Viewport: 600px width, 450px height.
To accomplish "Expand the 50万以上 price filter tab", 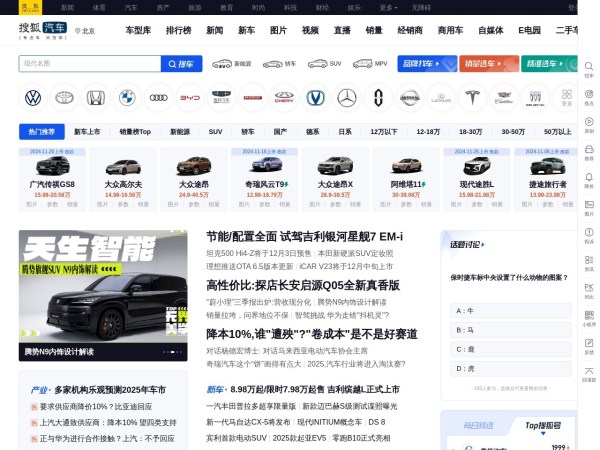I will tap(557, 132).
